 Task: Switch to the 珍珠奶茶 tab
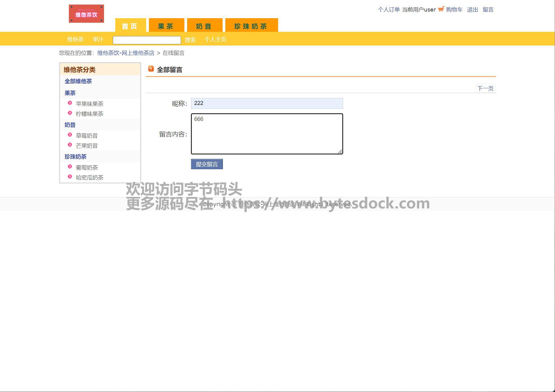tap(251, 26)
